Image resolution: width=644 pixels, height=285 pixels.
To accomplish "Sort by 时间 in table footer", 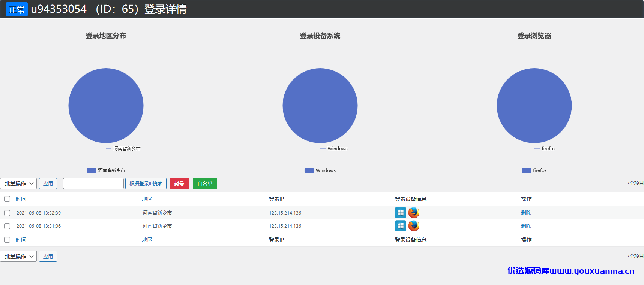I will [21, 240].
